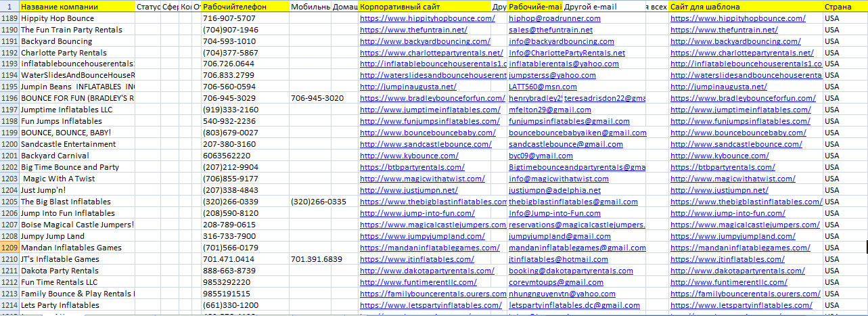Open email link LATT560@msn.com
The image size is (868, 316).
(x=543, y=87)
